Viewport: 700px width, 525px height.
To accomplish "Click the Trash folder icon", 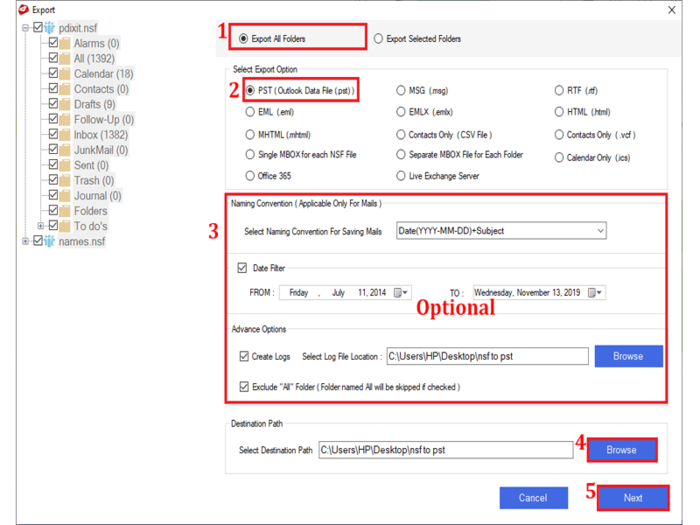I will click(x=65, y=180).
